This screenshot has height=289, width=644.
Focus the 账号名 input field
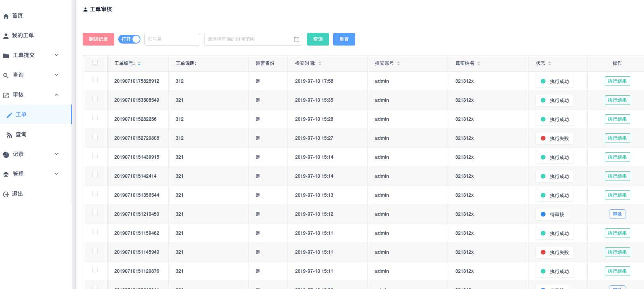[172, 39]
